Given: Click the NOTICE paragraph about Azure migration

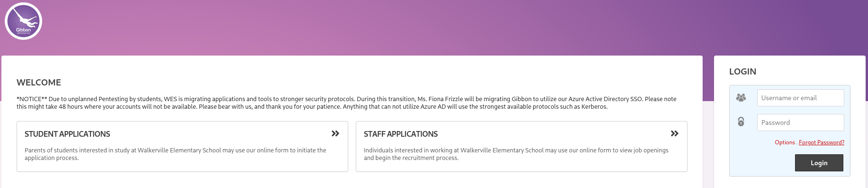Looking at the screenshot, I should (346, 103).
